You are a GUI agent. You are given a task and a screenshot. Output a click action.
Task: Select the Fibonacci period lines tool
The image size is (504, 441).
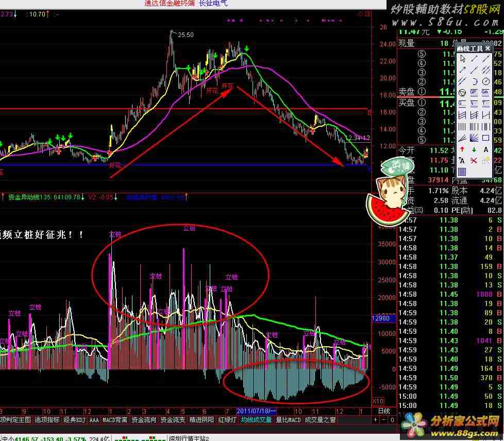[x=474, y=127]
